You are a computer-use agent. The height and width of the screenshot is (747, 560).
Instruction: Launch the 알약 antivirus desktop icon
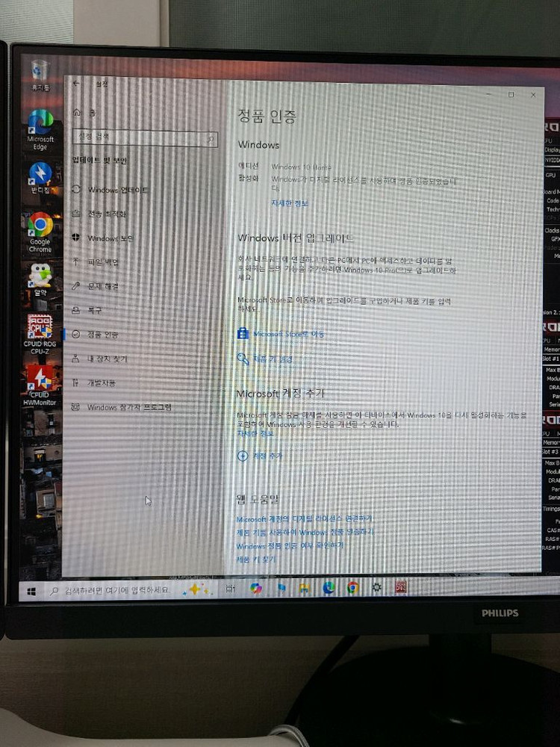coord(40,279)
